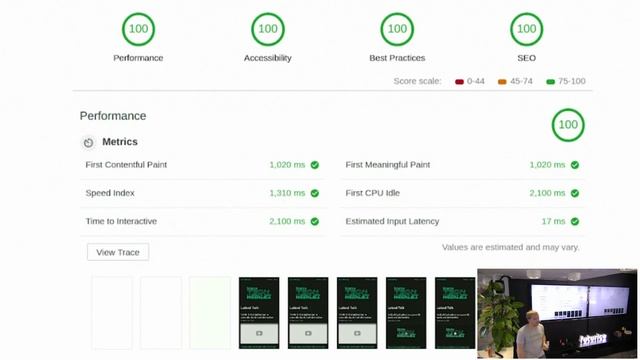The width and height of the screenshot is (640, 360).
Task: Click the SEO score gauge
Action: click(527, 29)
